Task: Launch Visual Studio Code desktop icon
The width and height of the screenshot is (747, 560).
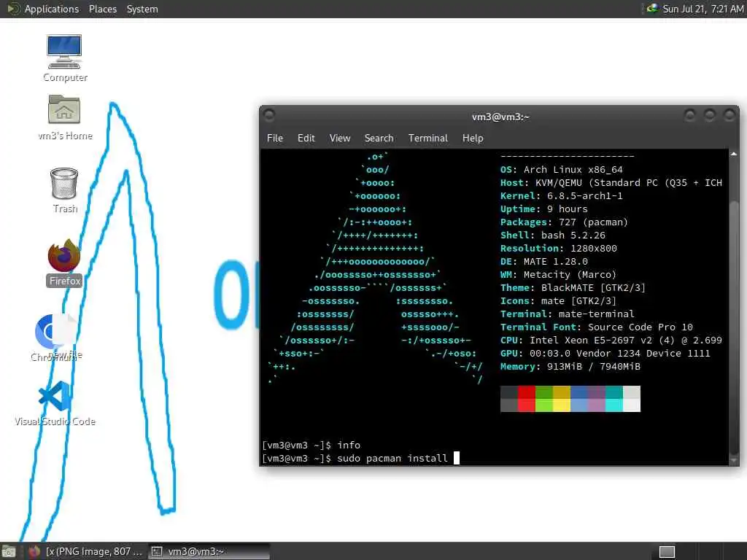Action: (55, 402)
